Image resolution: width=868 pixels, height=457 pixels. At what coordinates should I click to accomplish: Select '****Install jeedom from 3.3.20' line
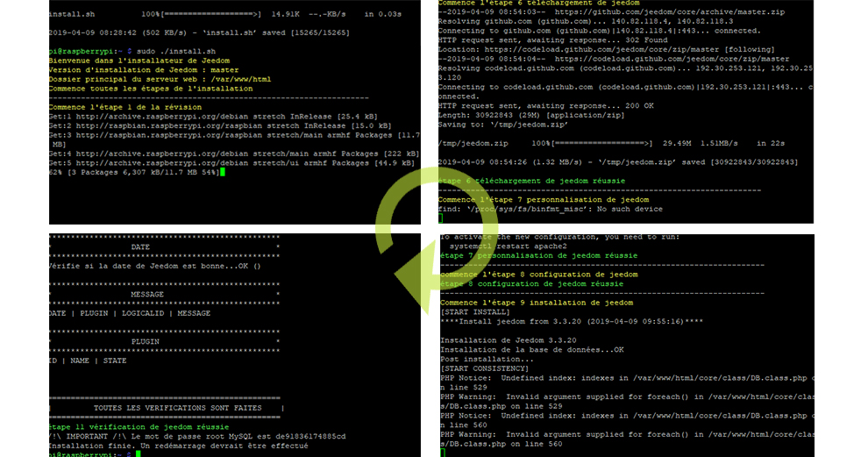coord(572,322)
